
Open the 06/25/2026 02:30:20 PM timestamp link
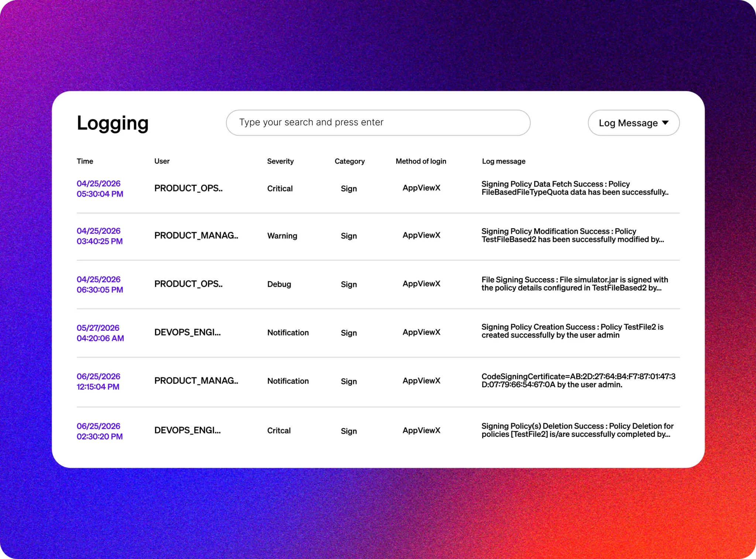[x=100, y=431]
